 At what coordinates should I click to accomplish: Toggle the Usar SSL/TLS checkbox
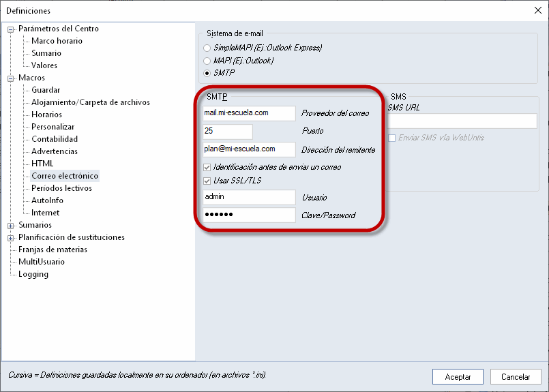[207, 181]
